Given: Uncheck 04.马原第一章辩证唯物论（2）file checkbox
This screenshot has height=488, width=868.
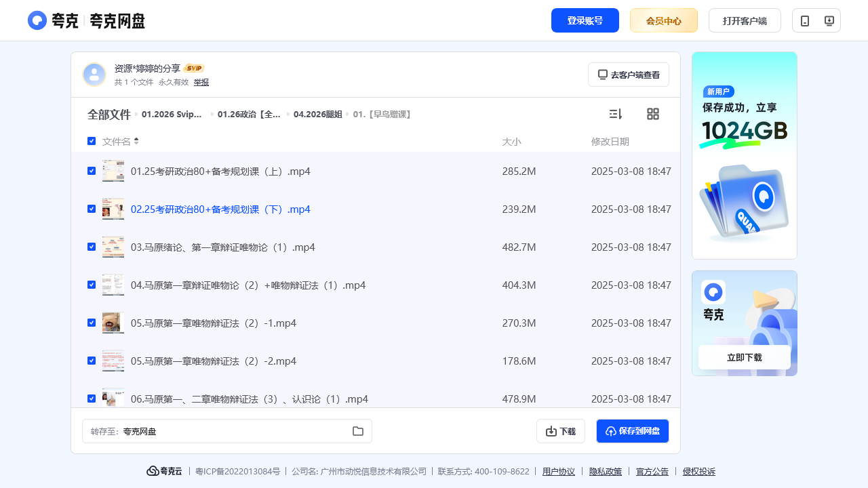Looking at the screenshot, I should [92, 285].
